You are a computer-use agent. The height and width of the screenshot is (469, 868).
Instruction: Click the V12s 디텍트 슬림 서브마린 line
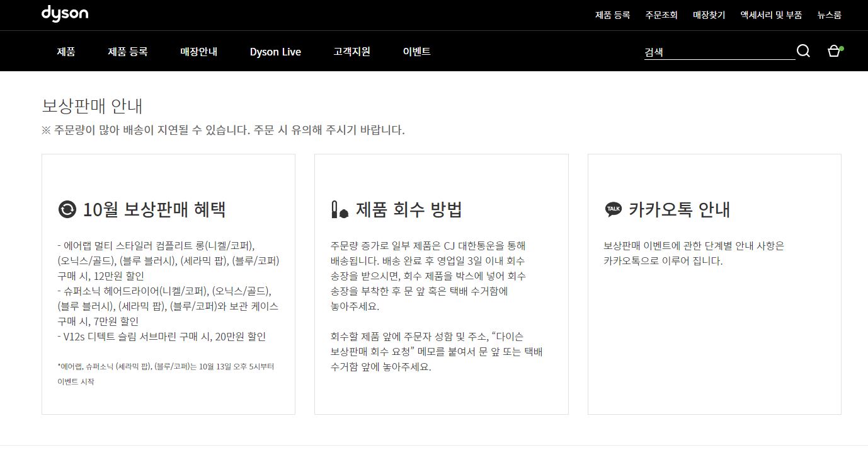tap(162, 337)
